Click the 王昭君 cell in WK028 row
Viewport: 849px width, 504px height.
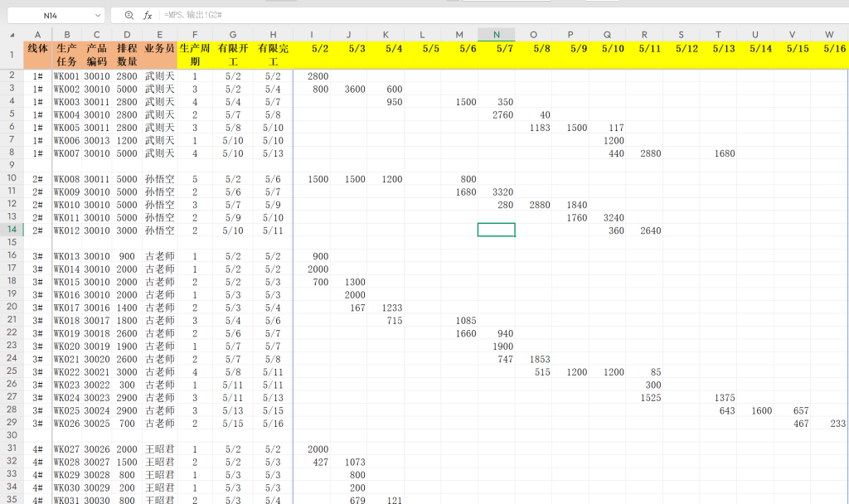click(159, 462)
